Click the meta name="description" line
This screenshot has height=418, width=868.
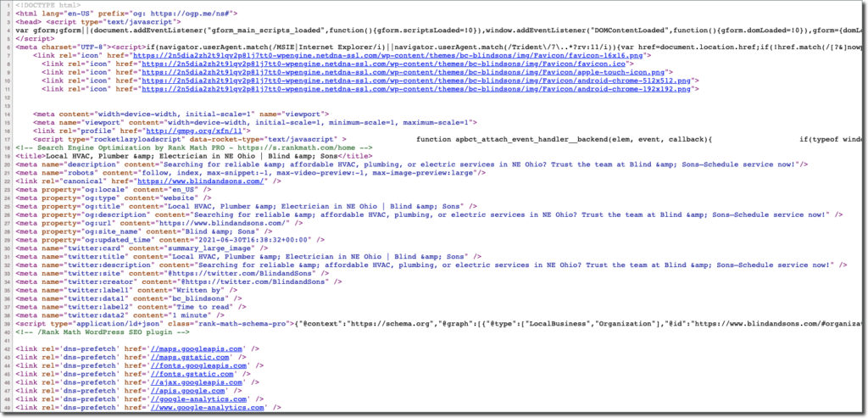click(411, 164)
